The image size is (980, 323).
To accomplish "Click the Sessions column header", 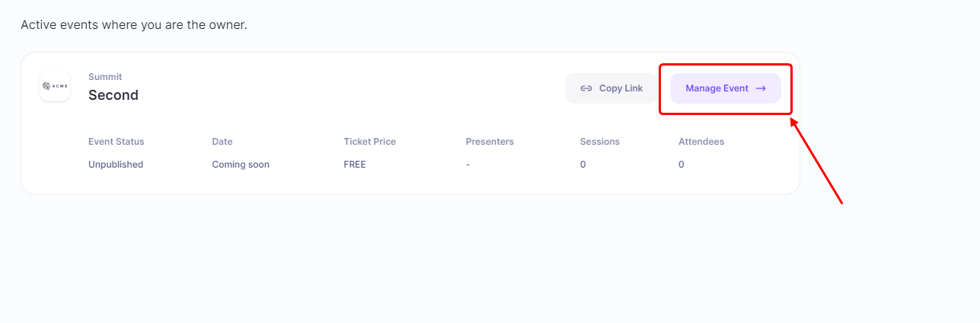I will tap(600, 142).
